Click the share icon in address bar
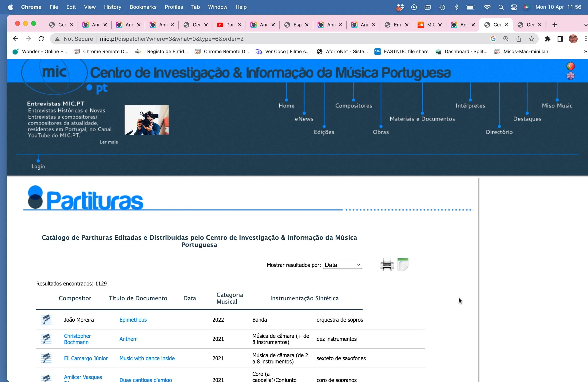Screen dimensions: 588x382 pos(519,39)
